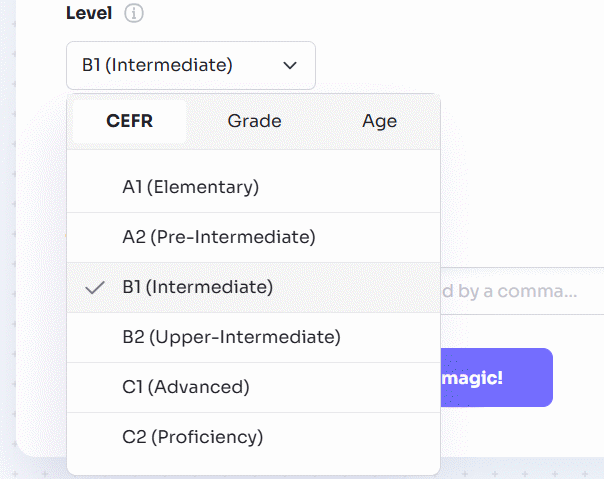Click the Level field label
The image size is (604, 479).
[89, 14]
